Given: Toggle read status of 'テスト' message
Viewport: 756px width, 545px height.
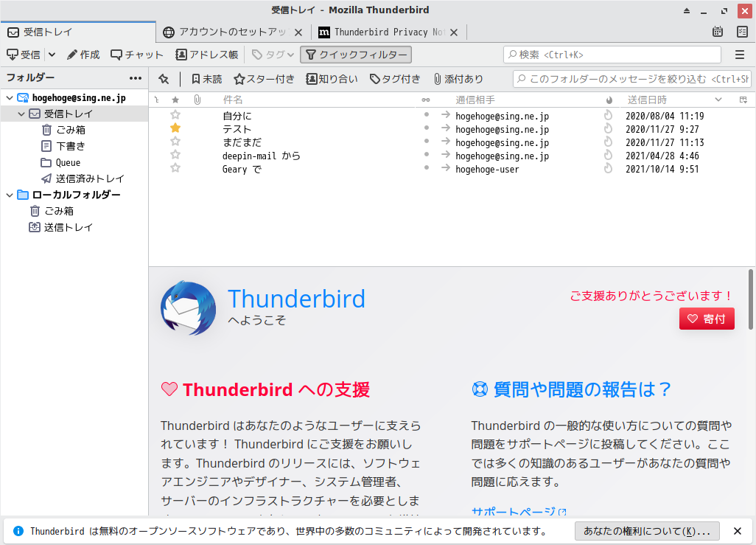Looking at the screenshot, I should (x=427, y=128).
